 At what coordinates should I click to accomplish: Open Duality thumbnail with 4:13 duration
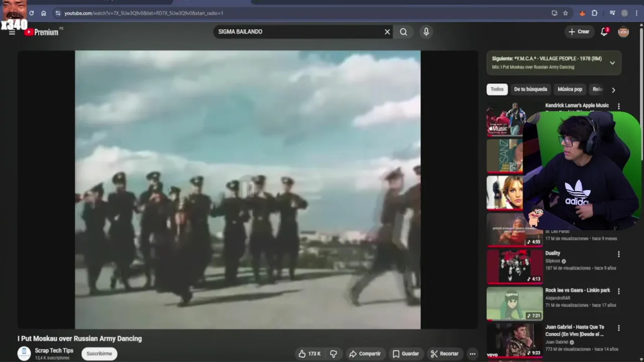pyautogui.click(x=515, y=266)
